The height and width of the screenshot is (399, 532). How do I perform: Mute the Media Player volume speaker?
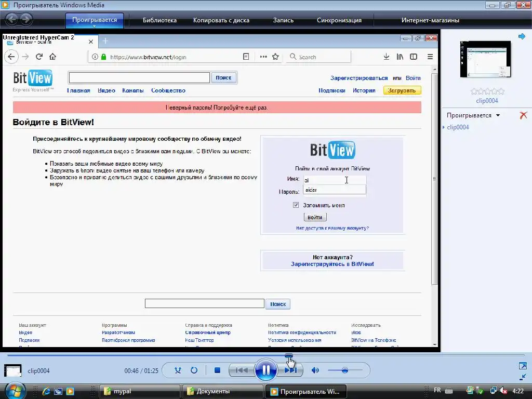coord(315,370)
